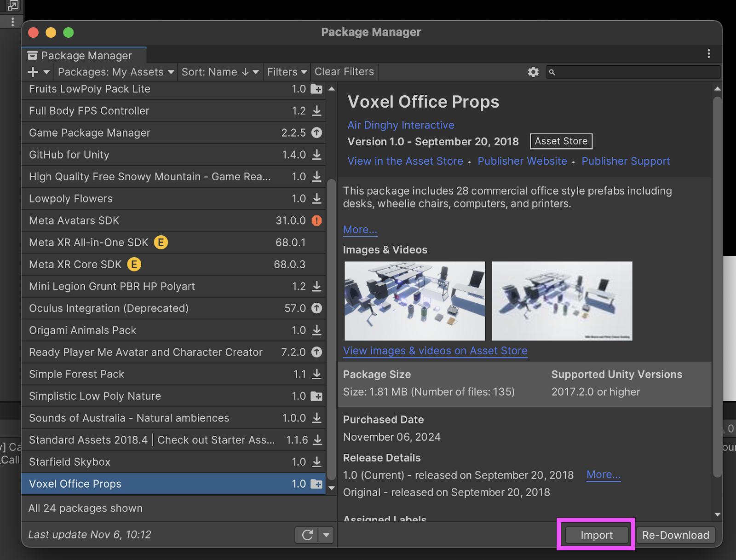The image size is (736, 560).
Task: Select Meta XR Core SDK row
Action: click(x=174, y=265)
